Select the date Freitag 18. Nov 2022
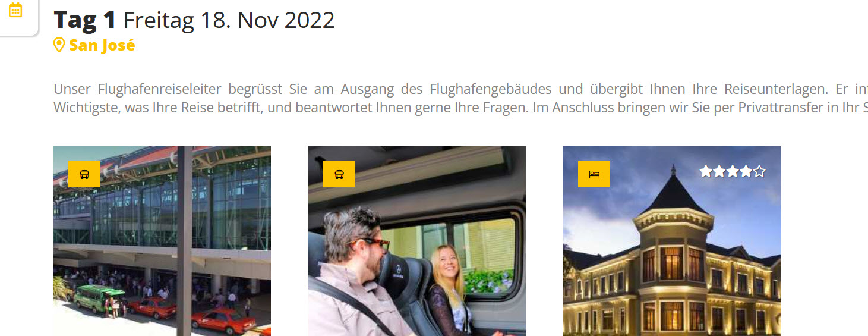Image resolution: width=868 pixels, height=336 pixels. (x=229, y=20)
